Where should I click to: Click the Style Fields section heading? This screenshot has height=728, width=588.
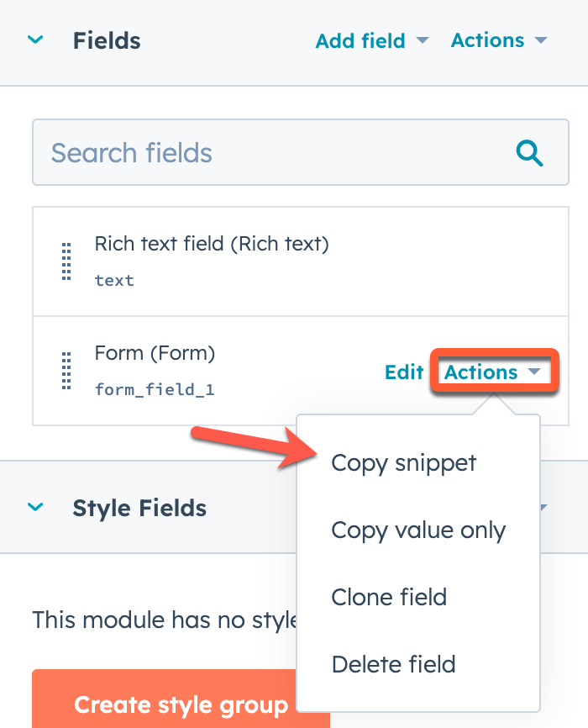click(x=139, y=508)
